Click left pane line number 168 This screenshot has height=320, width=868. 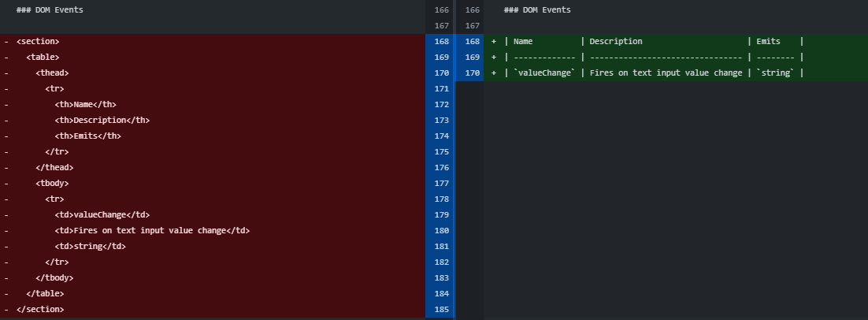pos(442,42)
